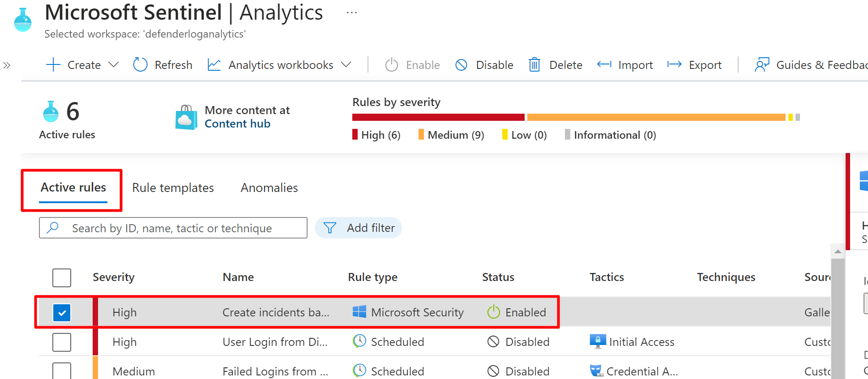Viewport: 868px width, 379px height.
Task: Open the Anomalies tab
Action: click(x=269, y=188)
